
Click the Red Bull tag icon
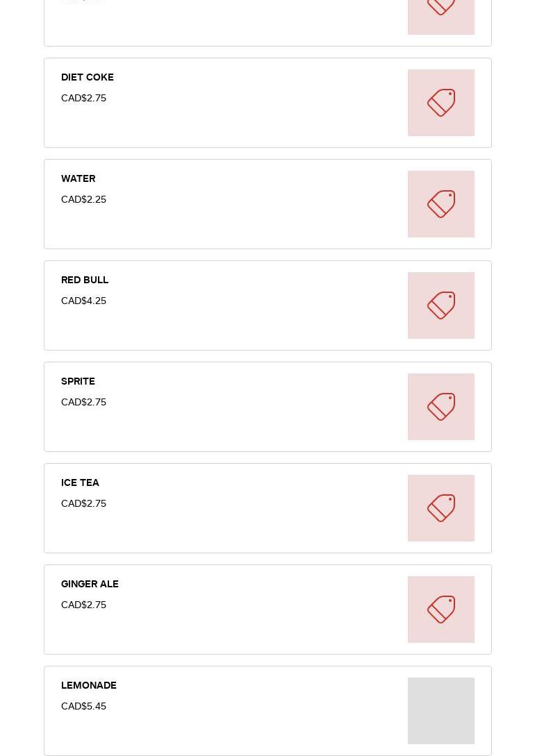(441, 305)
